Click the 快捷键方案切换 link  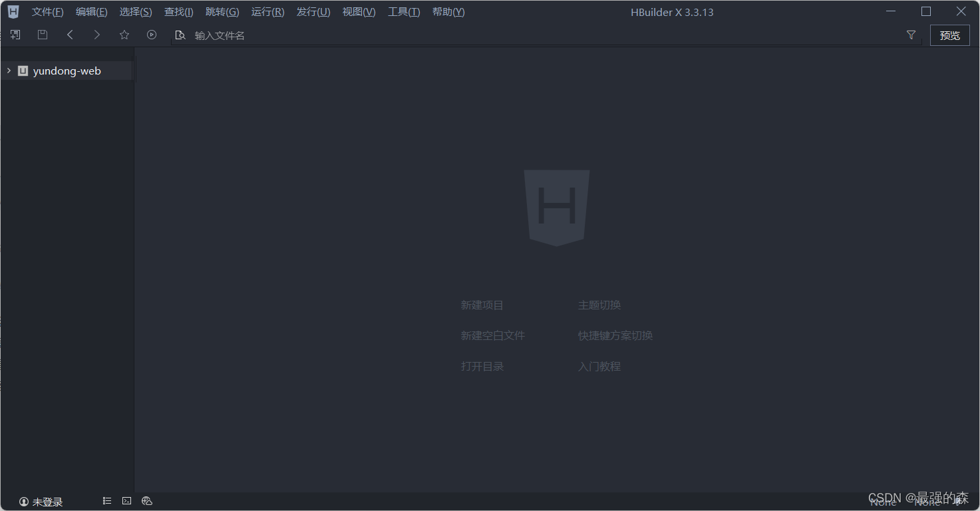pyautogui.click(x=615, y=336)
